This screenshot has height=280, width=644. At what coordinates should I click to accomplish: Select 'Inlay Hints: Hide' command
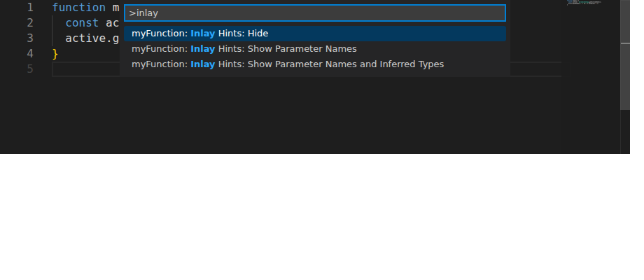(x=314, y=34)
